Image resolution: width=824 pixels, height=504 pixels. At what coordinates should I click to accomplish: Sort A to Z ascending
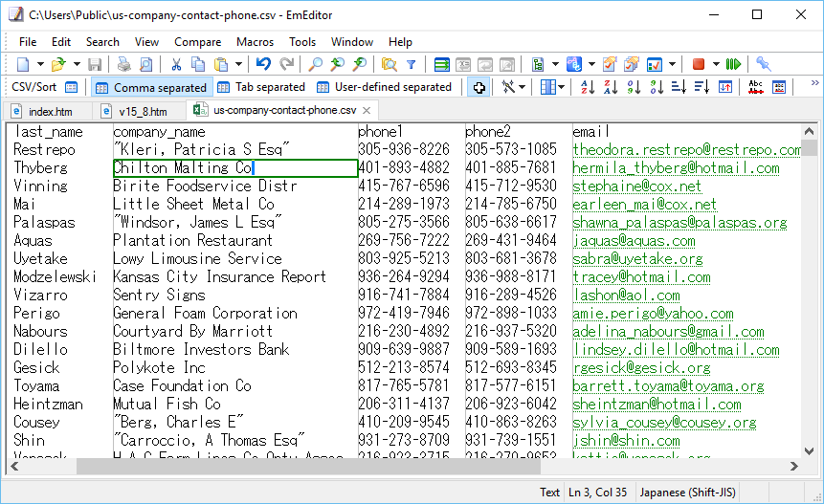(x=588, y=87)
